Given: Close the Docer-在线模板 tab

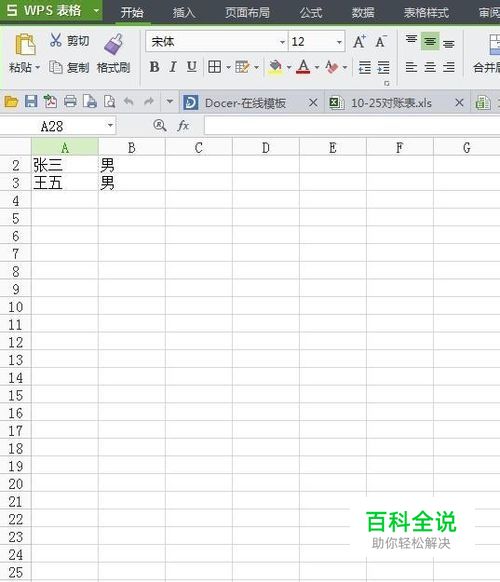Looking at the screenshot, I should coord(313,102).
